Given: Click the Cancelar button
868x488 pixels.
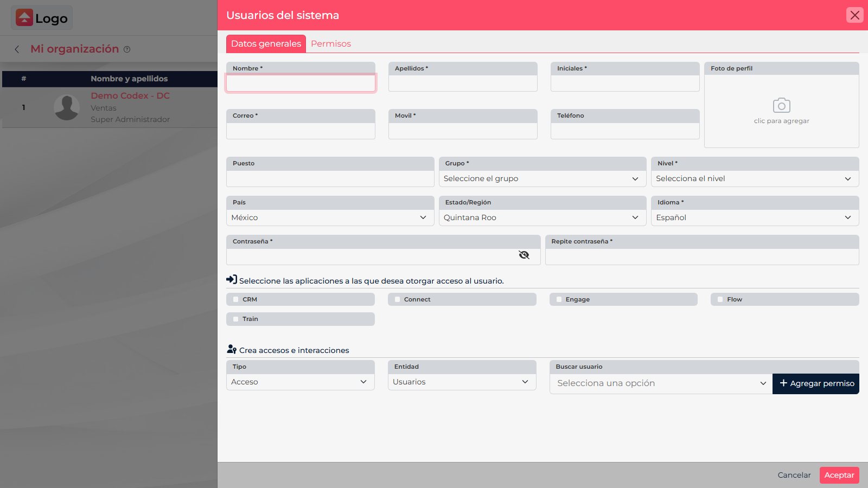Looking at the screenshot, I should pos(794,475).
